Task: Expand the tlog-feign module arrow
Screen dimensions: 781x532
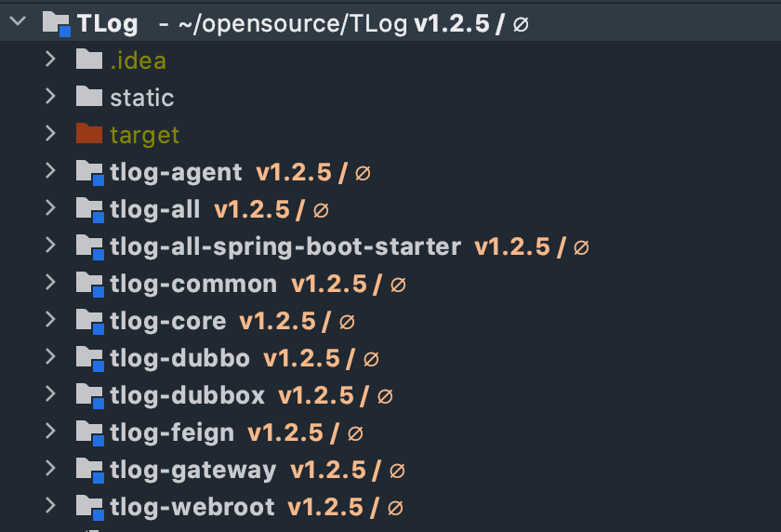Action: pos(51,432)
